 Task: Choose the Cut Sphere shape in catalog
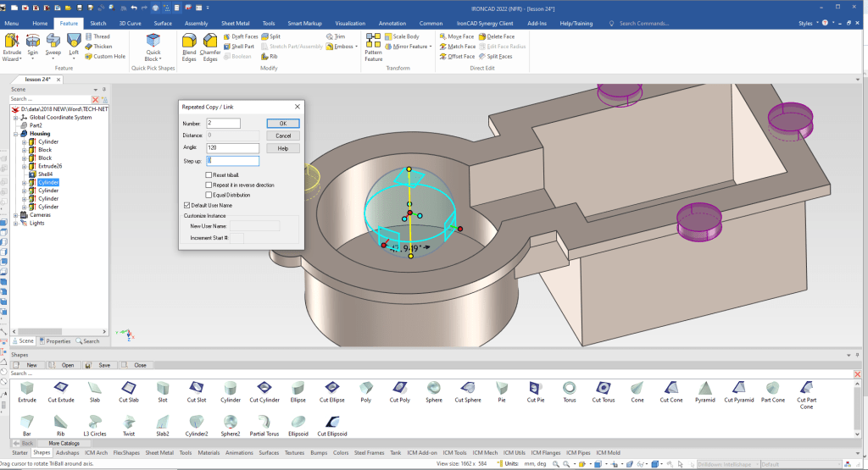tap(468, 388)
